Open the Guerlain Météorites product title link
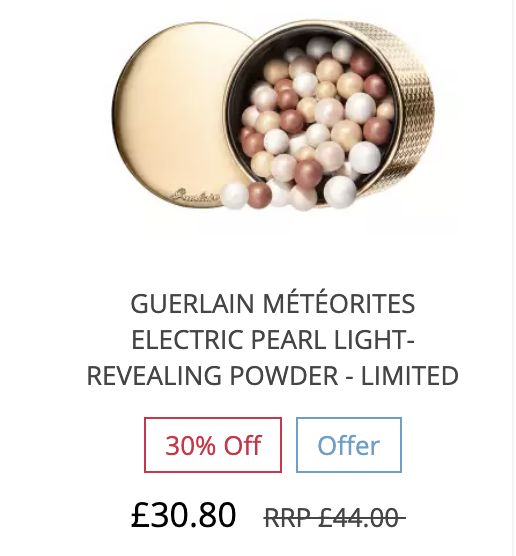The image size is (516, 556). [x=273, y=339]
